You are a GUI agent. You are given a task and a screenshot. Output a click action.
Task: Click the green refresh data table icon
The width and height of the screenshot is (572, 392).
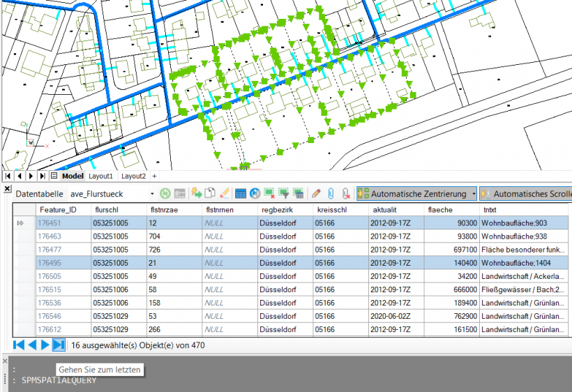click(165, 193)
